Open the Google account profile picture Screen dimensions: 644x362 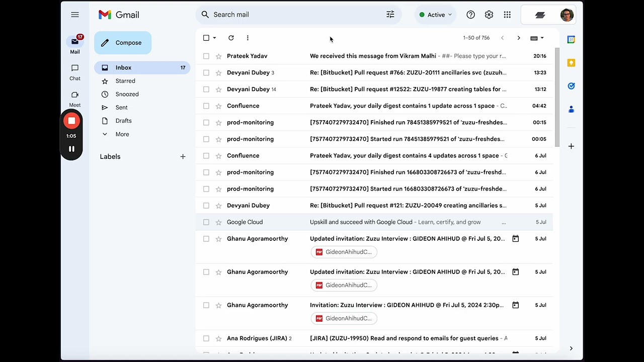pyautogui.click(x=567, y=15)
